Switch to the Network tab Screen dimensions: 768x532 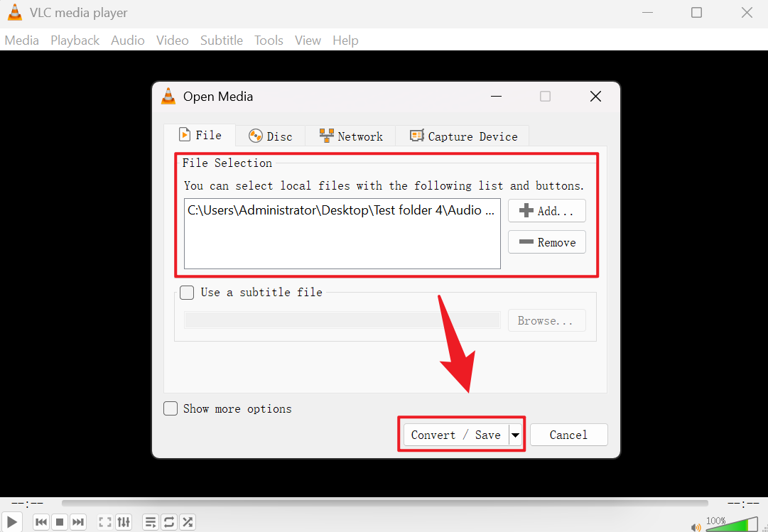pyautogui.click(x=350, y=136)
